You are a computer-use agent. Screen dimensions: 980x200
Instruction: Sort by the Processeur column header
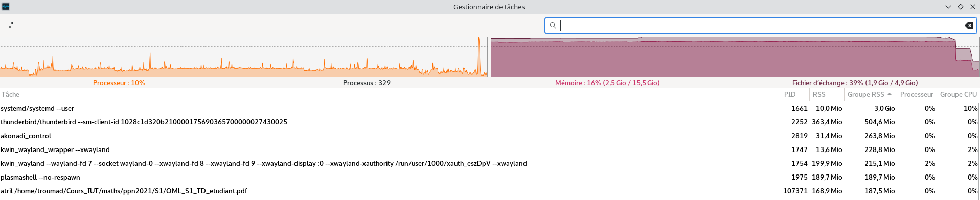point(917,94)
